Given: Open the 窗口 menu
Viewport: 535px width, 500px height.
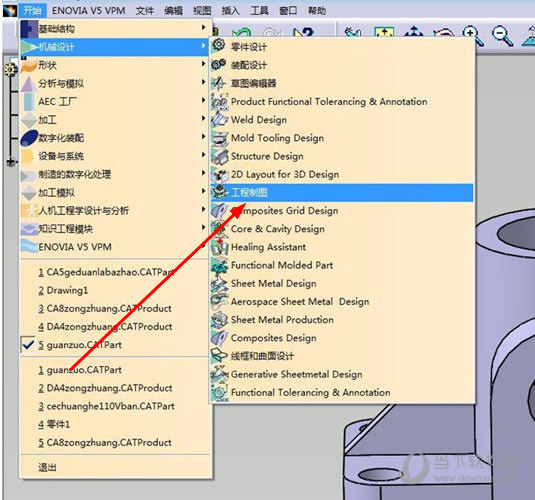Looking at the screenshot, I should [x=288, y=11].
